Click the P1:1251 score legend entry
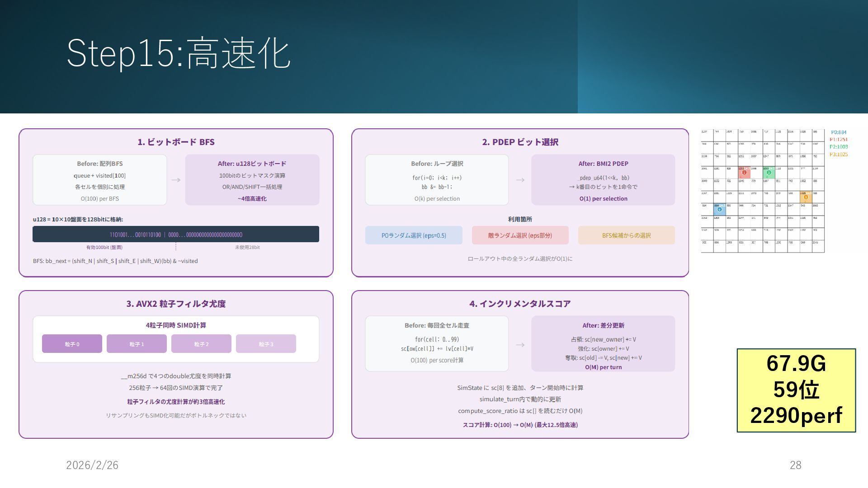 tap(839, 140)
